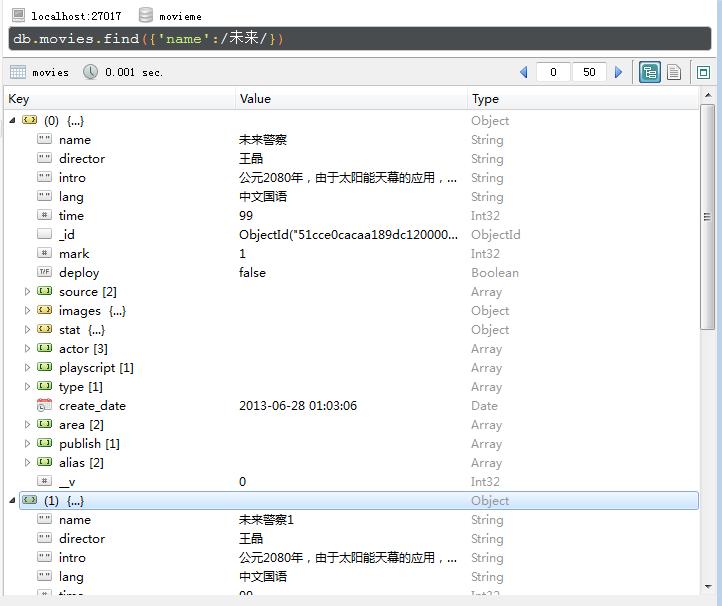Collapse the first (0) document node
722x606 pixels.
click(x=12, y=121)
